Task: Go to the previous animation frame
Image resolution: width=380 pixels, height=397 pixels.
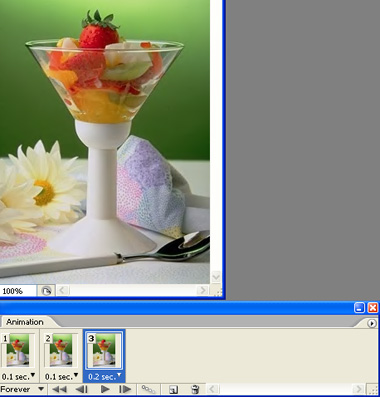Action: (81, 389)
